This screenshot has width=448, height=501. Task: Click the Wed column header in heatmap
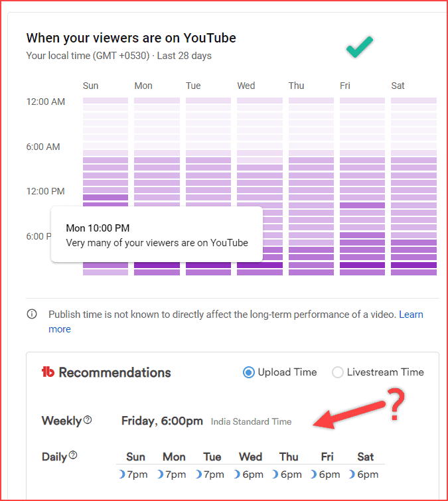246,86
